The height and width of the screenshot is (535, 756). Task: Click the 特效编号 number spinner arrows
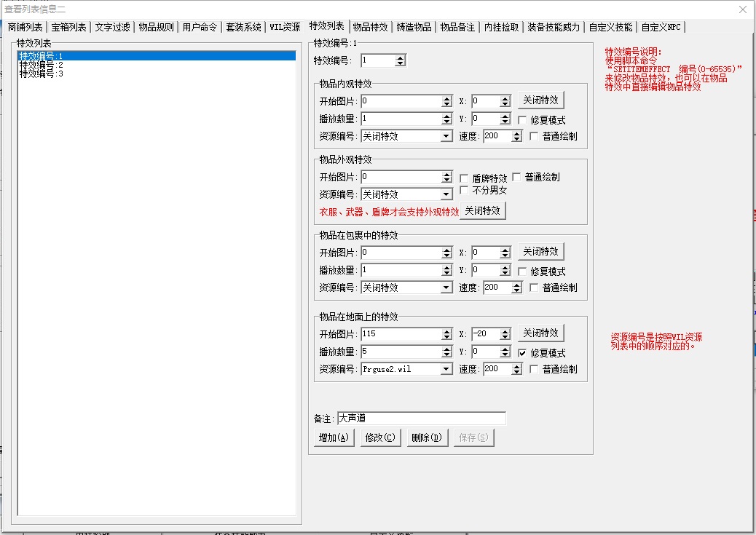(x=400, y=60)
